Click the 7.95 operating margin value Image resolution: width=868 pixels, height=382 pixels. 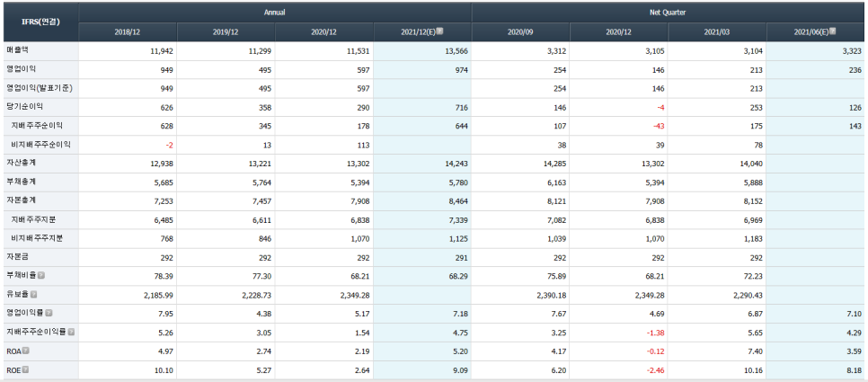166,314
